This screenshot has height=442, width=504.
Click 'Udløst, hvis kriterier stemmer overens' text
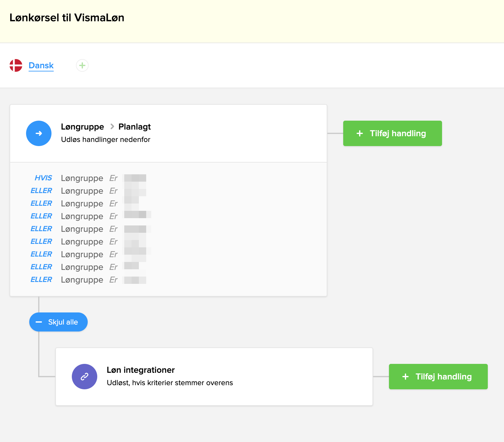point(170,383)
